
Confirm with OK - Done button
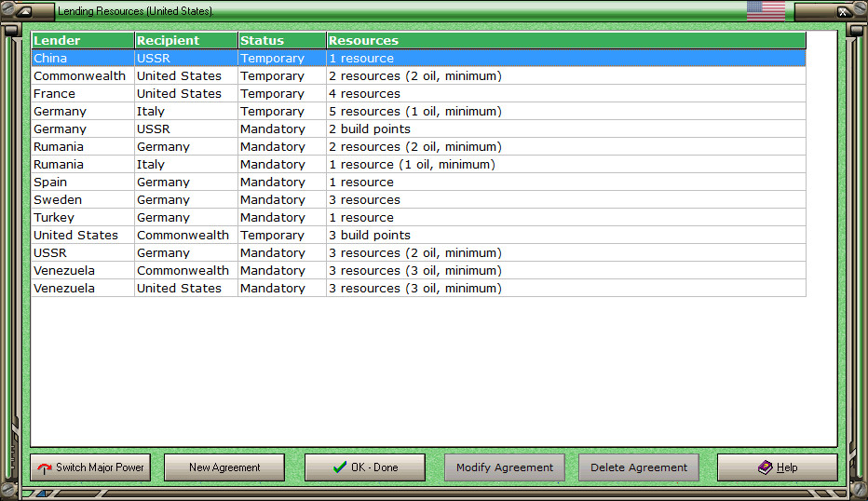[365, 467]
